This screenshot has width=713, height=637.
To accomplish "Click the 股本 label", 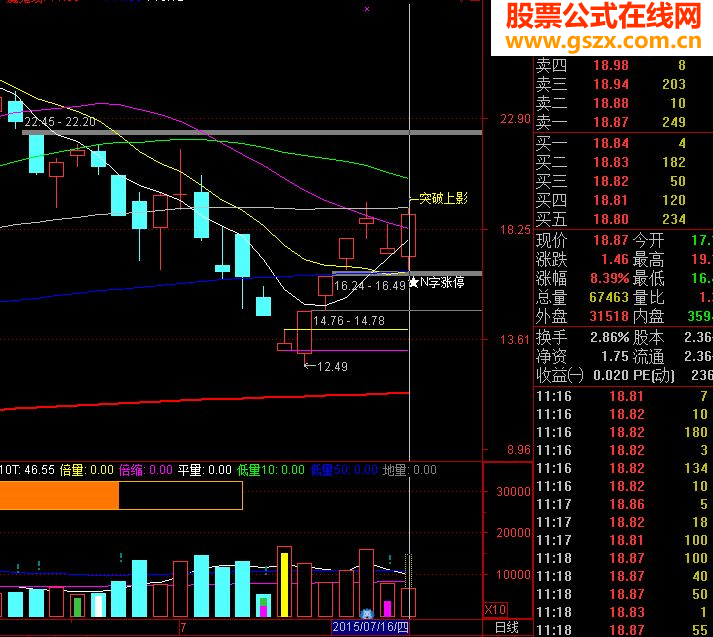I will 648,337.
